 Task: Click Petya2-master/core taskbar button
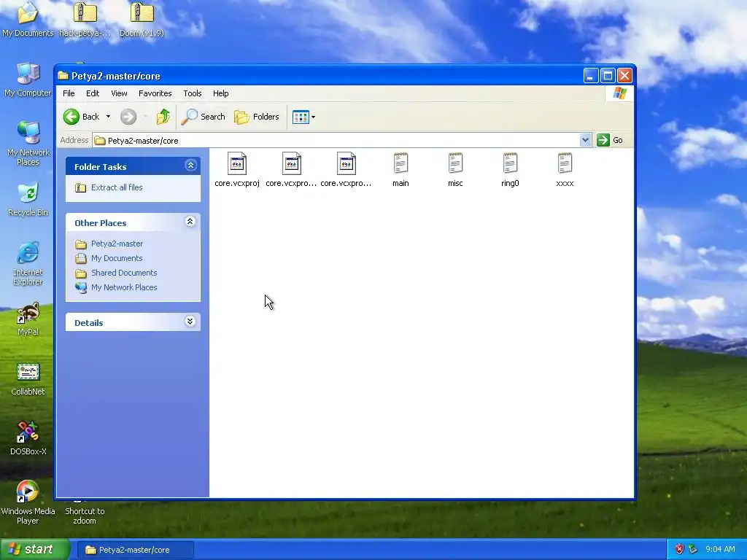pyautogui.click(x=135, y=550)
